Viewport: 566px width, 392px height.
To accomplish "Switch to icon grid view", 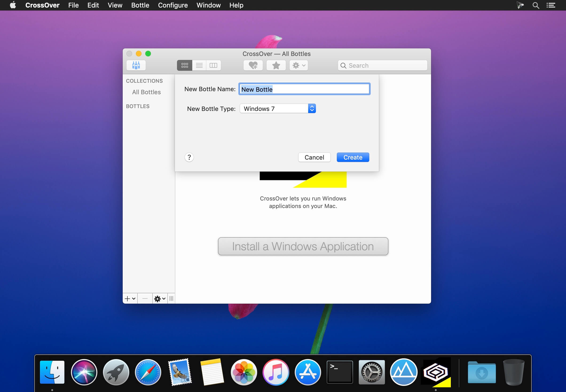I will click(185, 65).
